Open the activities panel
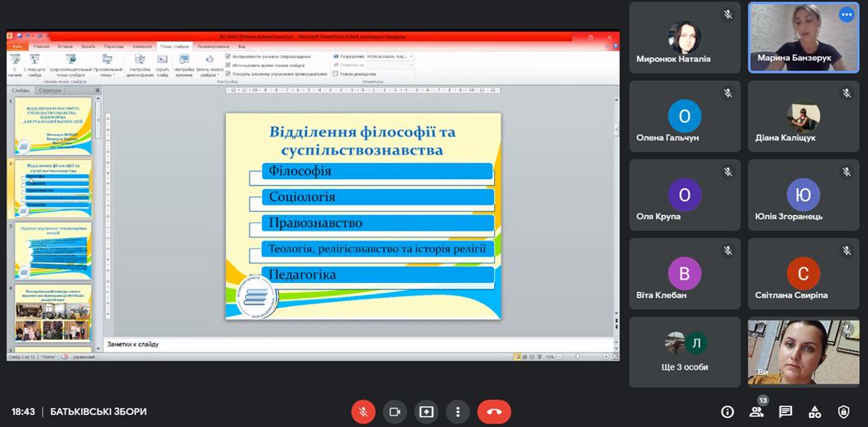 (815, 411)
